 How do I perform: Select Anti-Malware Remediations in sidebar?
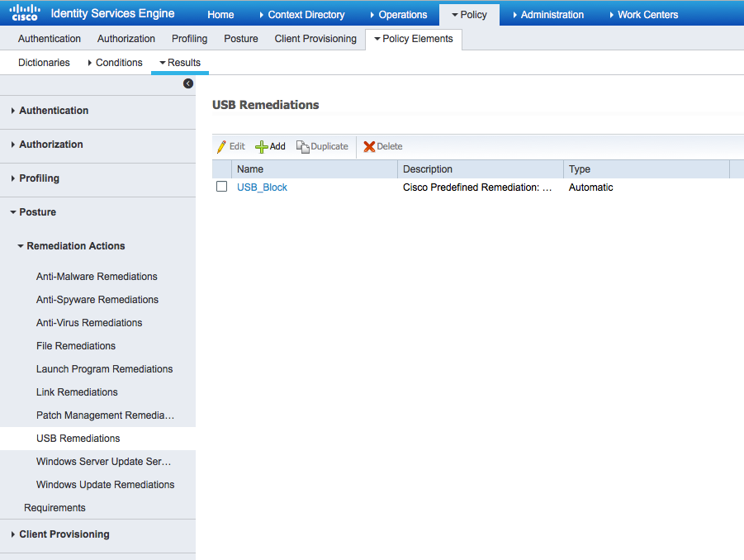[x=97, y=277]
